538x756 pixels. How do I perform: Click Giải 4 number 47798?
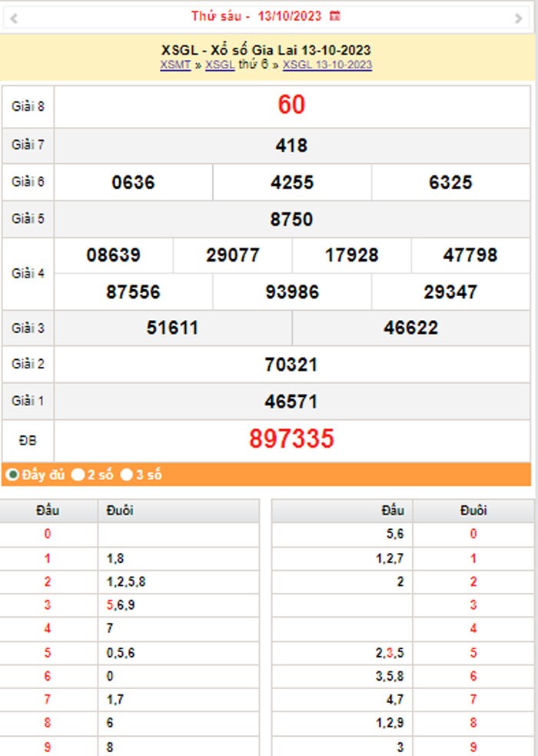tap(470, 255)
